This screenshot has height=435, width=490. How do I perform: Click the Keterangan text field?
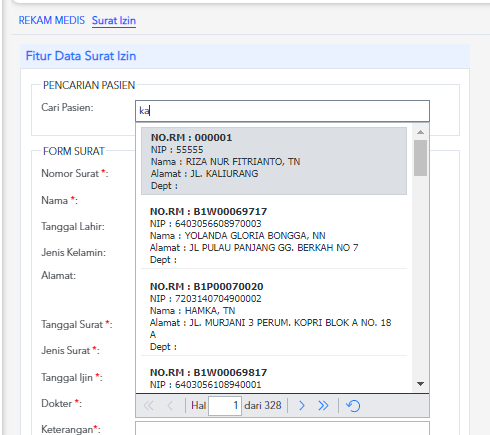(x=282, y=428)
